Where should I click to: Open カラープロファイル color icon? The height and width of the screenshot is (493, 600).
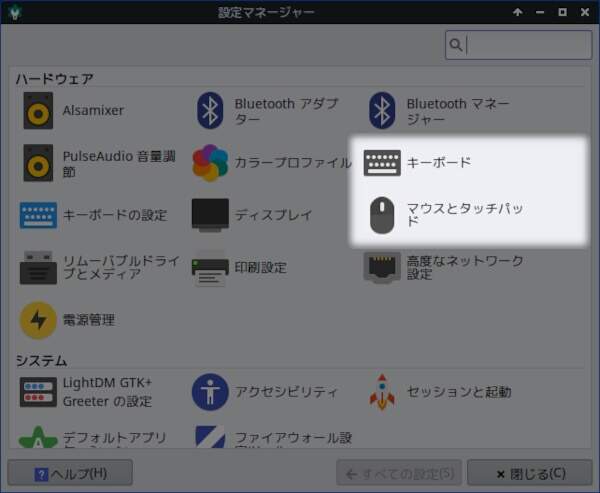tap(210, 163)
